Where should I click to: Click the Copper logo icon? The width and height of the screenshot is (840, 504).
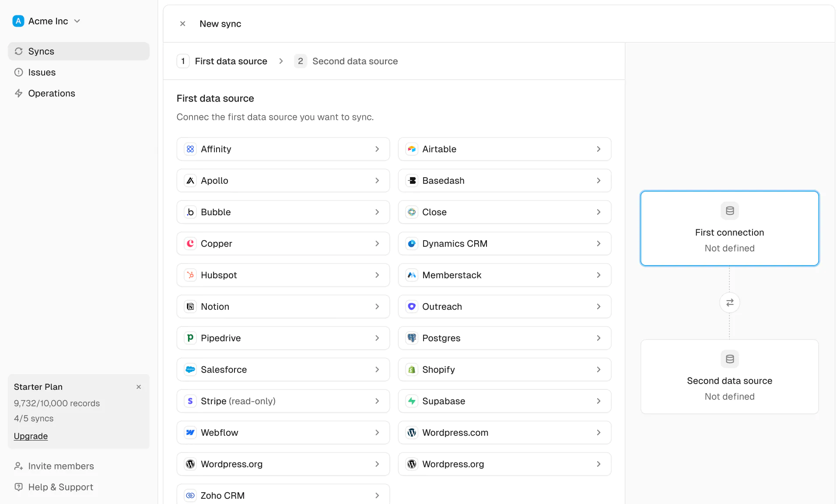190,244
